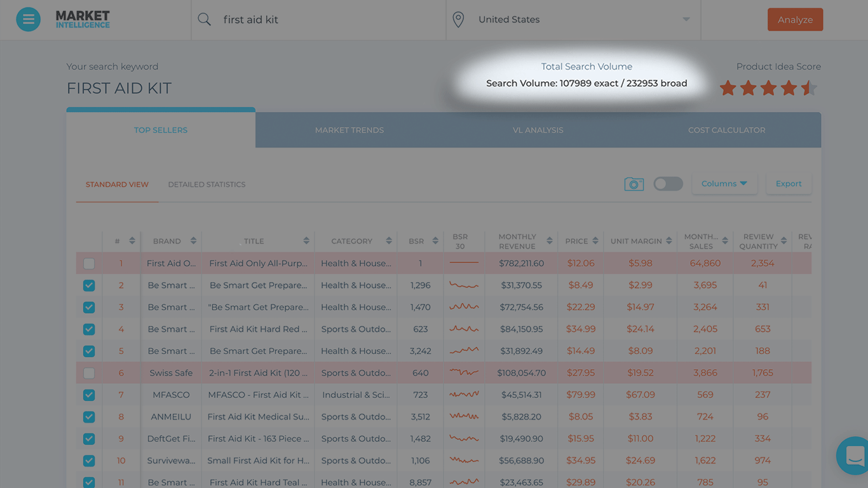Uncheck the row 2 checkbox
This screenshot has height=488, width=868.
click(89, 285)
